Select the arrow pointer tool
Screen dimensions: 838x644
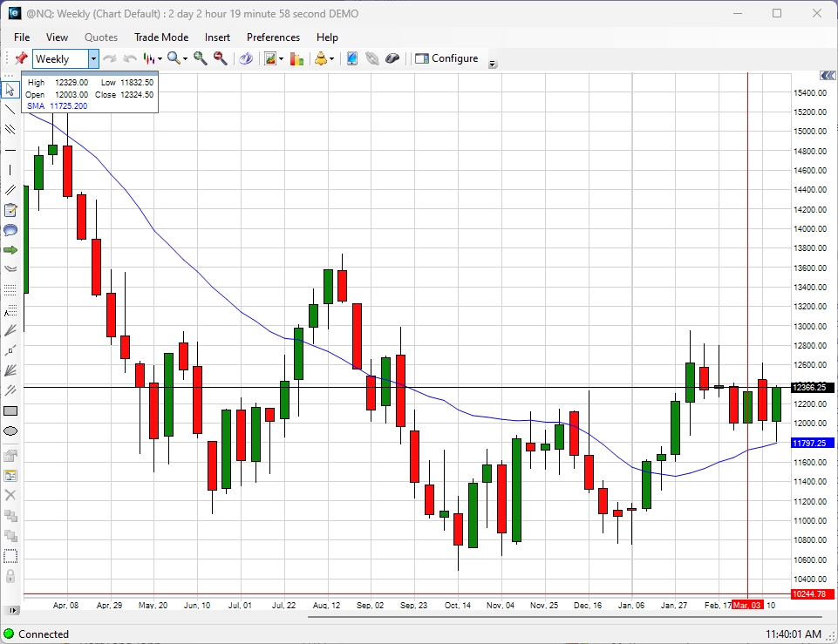(x=10, y=90)
